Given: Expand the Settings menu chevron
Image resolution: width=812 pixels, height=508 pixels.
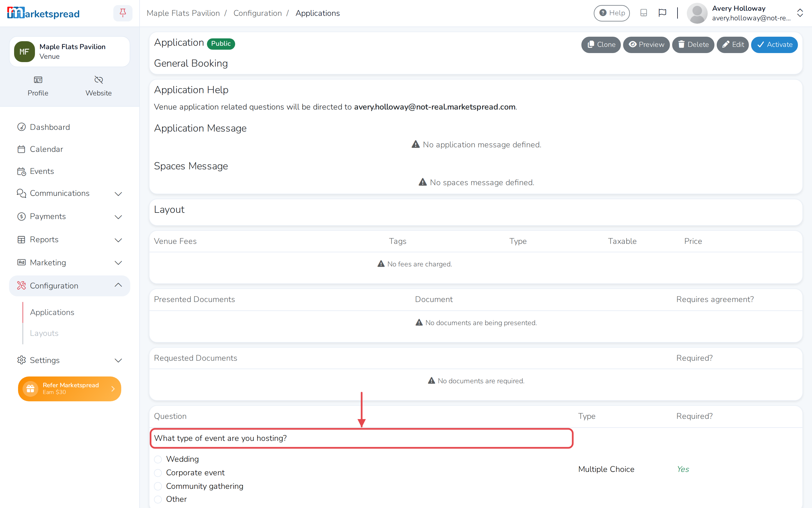Looking at the screenshot, I should click(118, 361).
